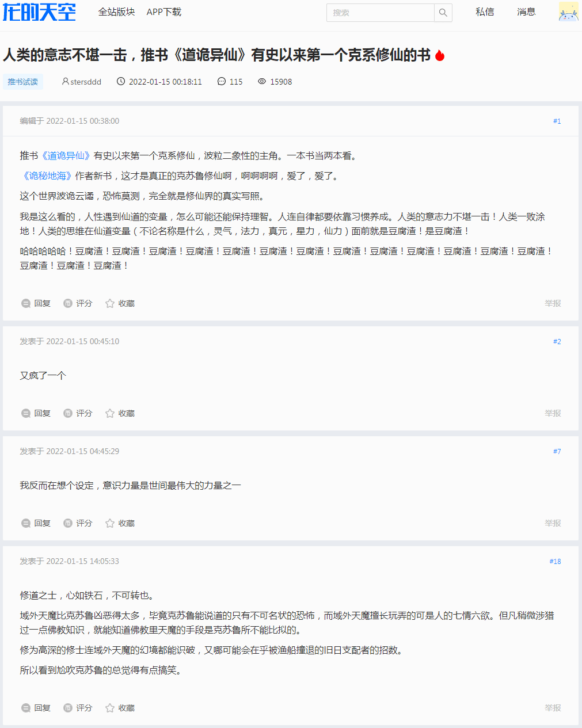Click the favorite star on post #1
The image size is (582, 728).
110,303
